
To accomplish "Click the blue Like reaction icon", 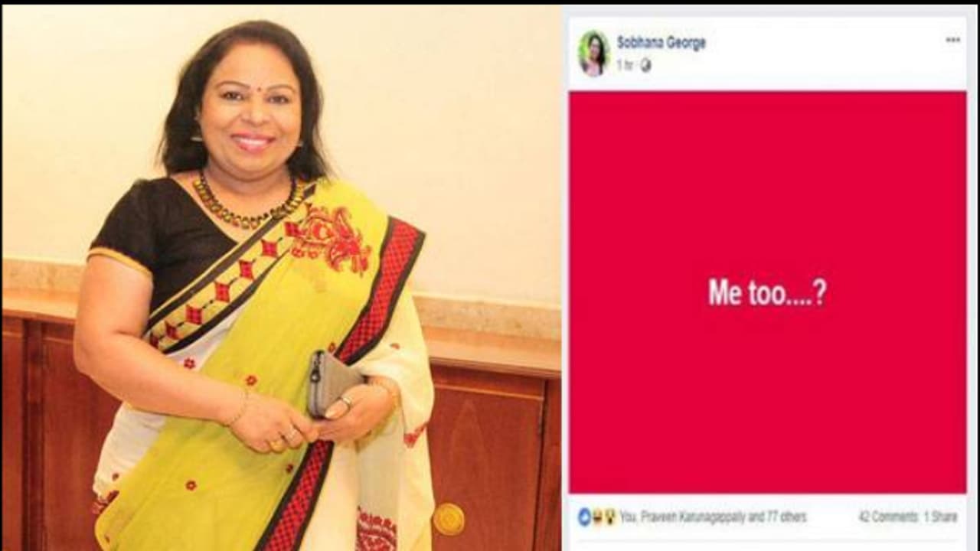I will (x=585, y=517).
